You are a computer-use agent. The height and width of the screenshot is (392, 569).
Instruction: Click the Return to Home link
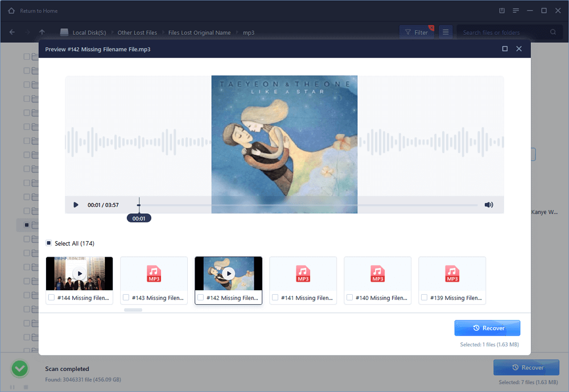(x=39, y=11)
